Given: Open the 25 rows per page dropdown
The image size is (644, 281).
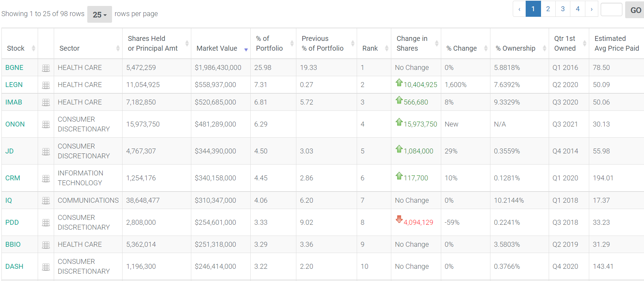Looking at the screenshot, I should tap(99, 14).
